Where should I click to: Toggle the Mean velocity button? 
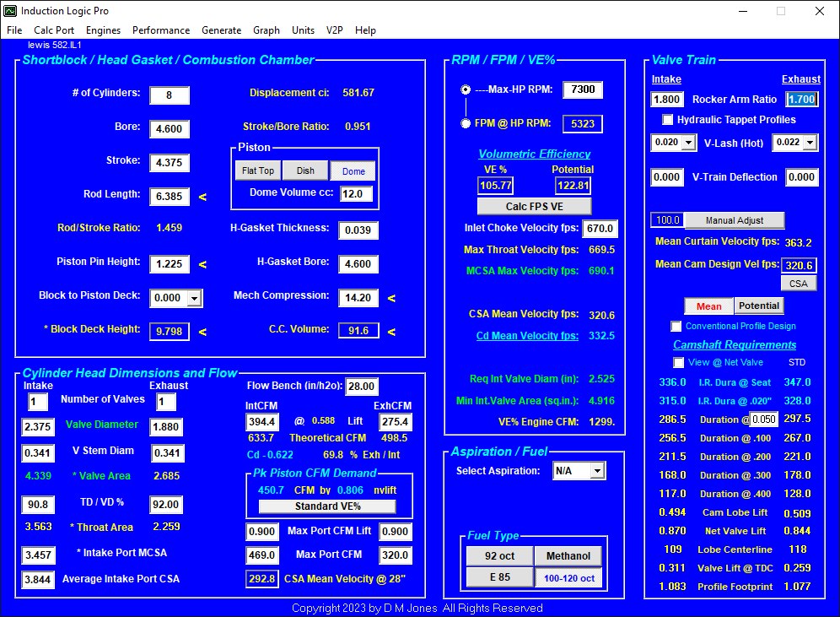pos(708,306)
